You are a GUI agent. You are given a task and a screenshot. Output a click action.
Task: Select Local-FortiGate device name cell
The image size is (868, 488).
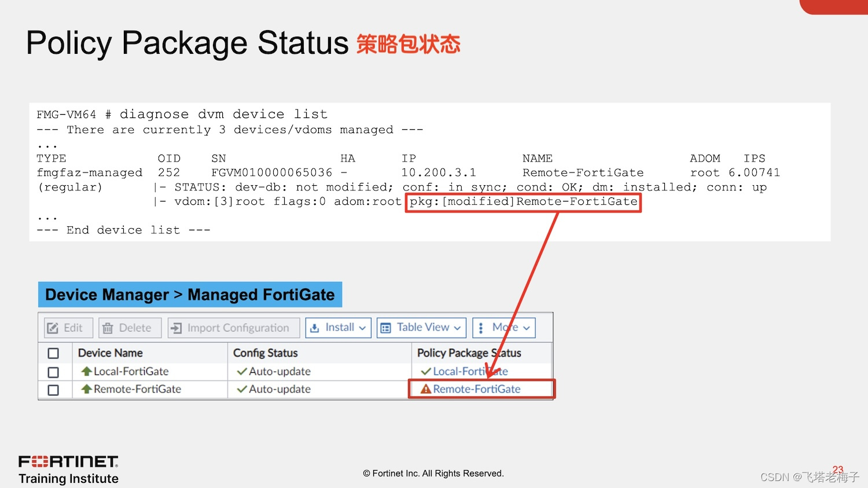click(131, 372)
